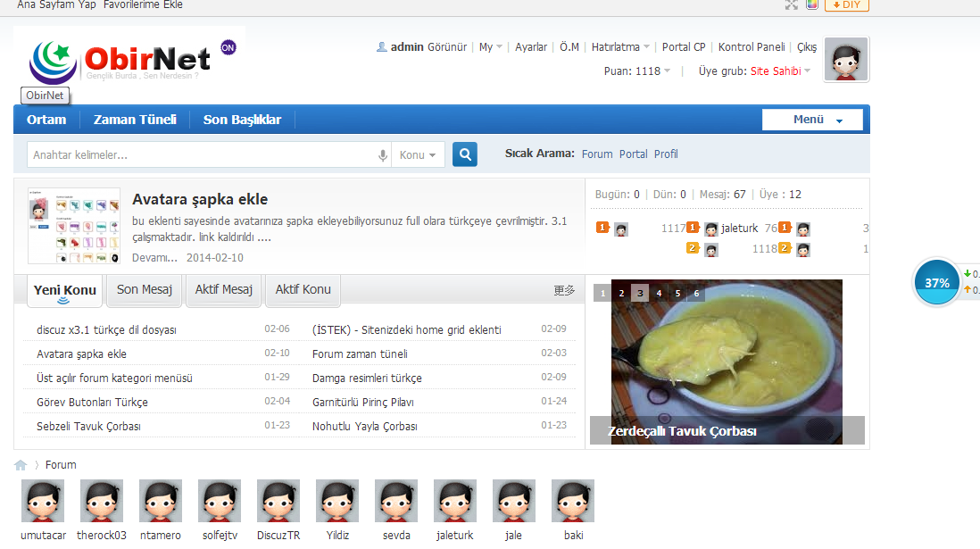Select slide number 5

point(677,294)
